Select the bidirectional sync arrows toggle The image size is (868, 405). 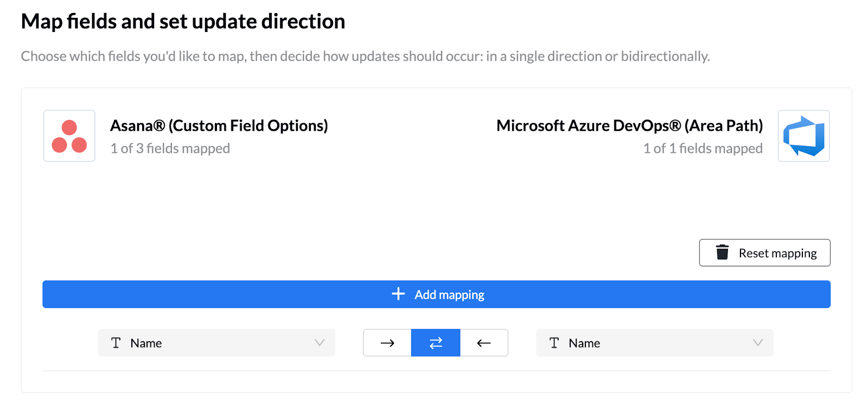point(436,343)
